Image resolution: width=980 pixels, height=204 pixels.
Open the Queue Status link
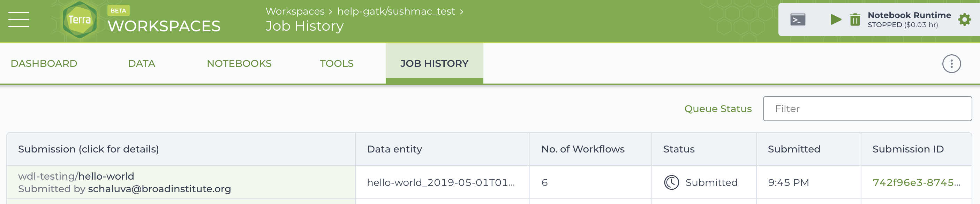coord(718,109)
